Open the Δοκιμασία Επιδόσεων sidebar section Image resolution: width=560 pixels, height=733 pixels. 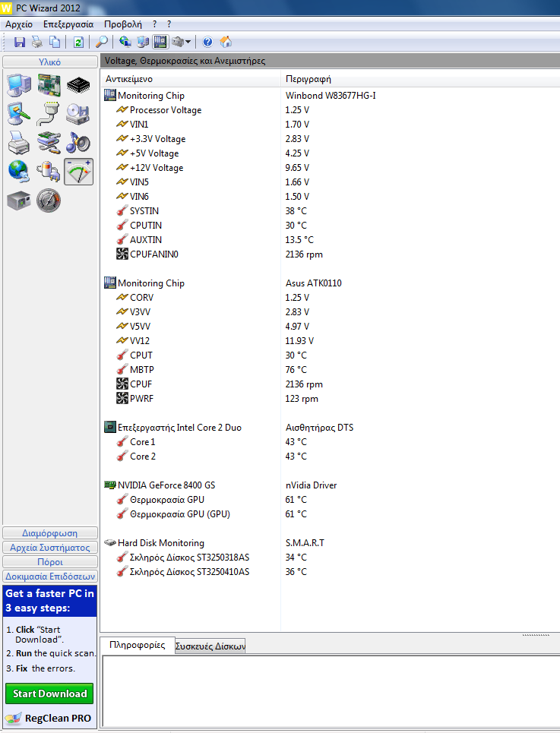pos(50,577)
